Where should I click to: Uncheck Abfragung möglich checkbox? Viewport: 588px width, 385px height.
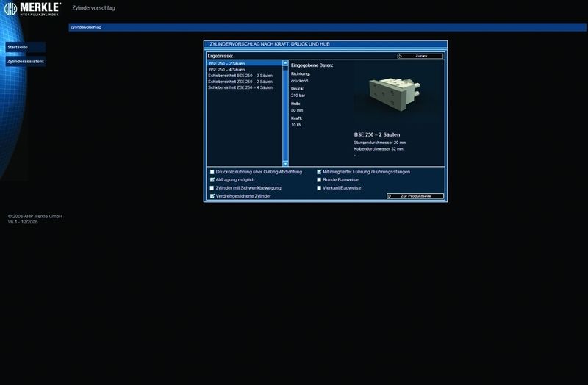click(x=212, y=180)
